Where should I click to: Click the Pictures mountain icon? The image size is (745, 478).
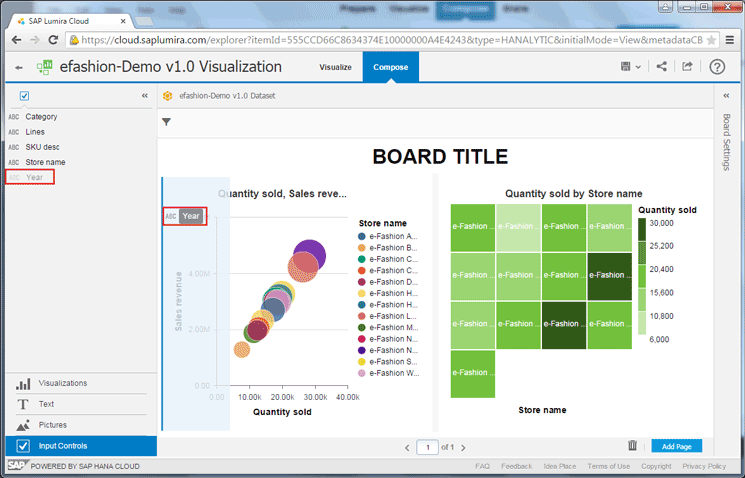[x=23, y=425]
